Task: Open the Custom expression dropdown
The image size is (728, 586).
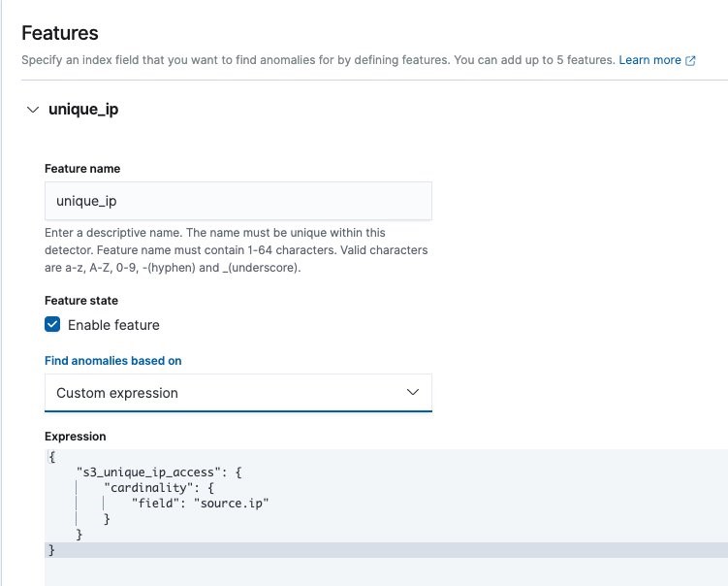Action: click(x=238, y=393)
